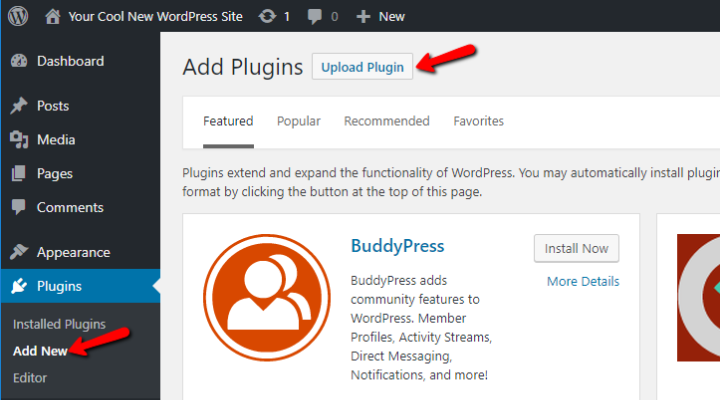Open the New content menu
This screenshot has height=400, width=720.
[x=391, y=17]
